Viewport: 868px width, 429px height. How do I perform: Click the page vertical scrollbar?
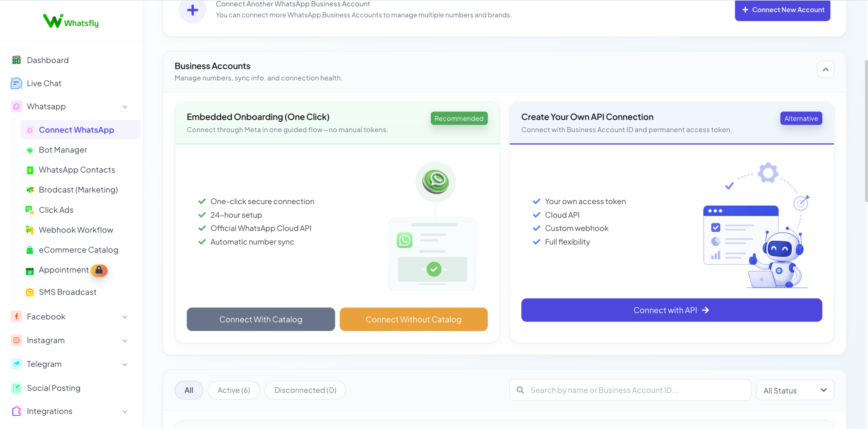coord(866,131)
